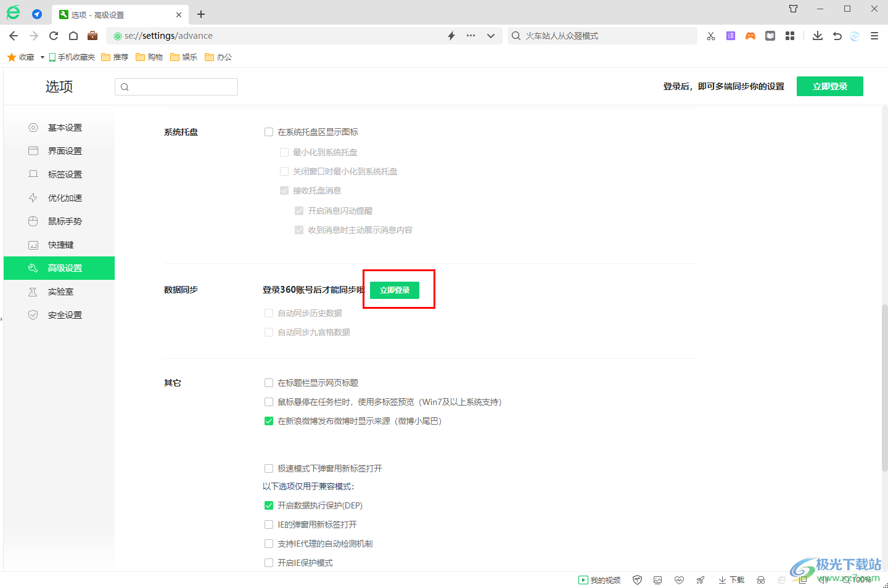This screenshot has height=588, width=888.
Task: Open the extensions grid icon
Action: pos(790,36)
